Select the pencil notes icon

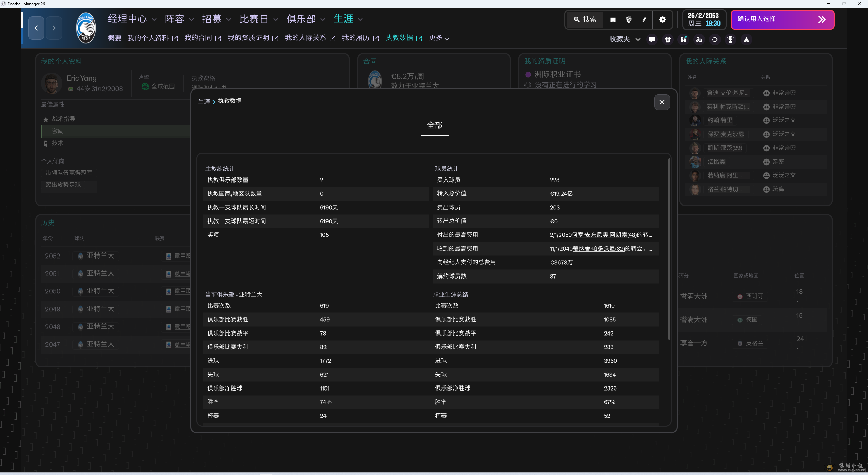(644, 19)
